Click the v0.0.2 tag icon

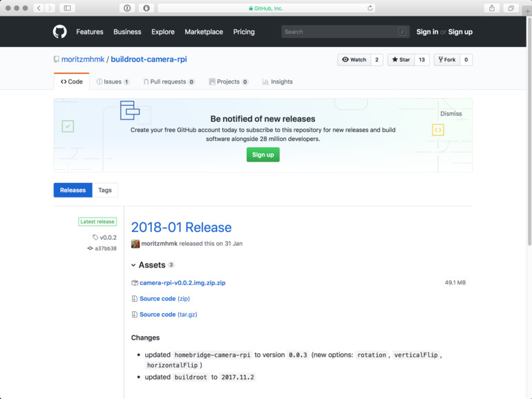click(95, 237)
